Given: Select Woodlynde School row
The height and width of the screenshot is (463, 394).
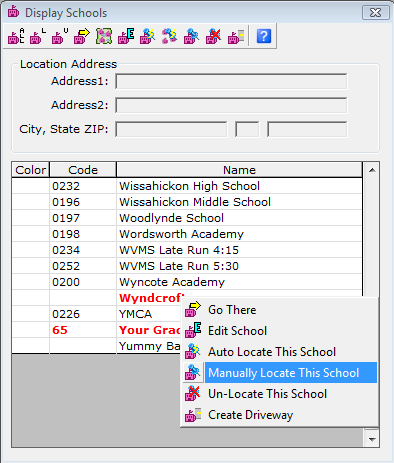Looking at the screenshot, I should point(187,218).
